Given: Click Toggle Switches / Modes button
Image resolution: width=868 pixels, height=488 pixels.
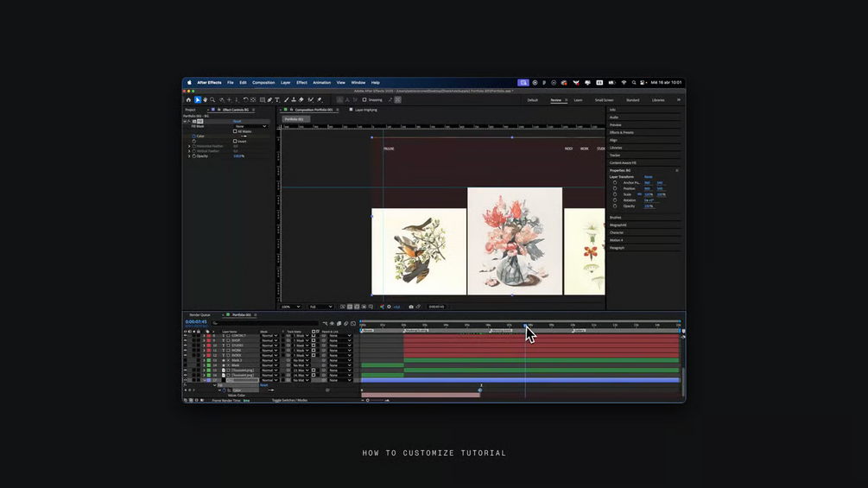Looking at the screenshot, I should coord(289,400).
